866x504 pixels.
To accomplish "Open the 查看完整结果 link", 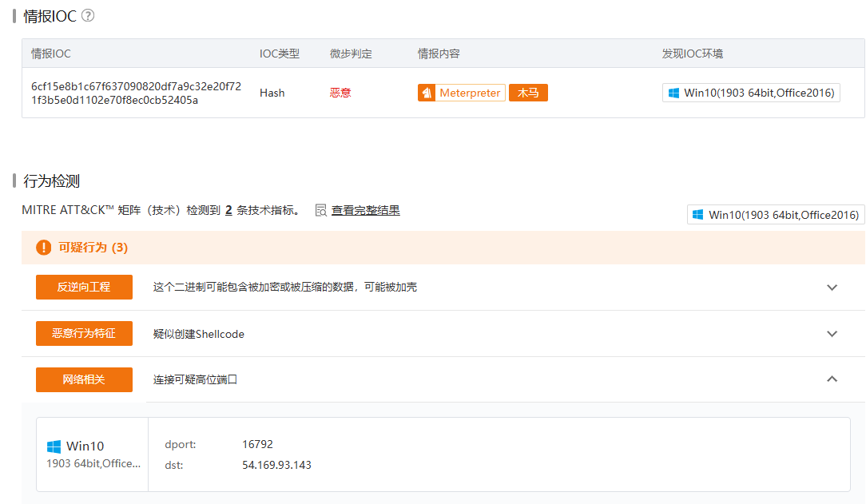I will pyautogui.click(x=366, y=211).
